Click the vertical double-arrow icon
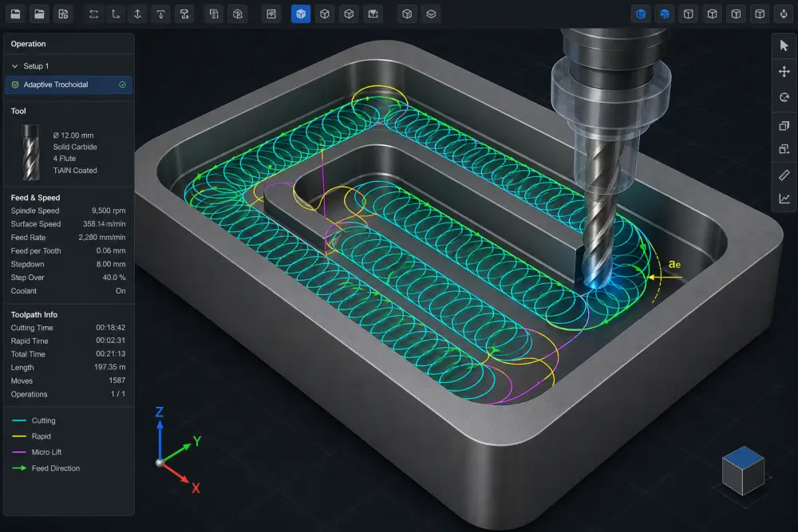Viewport: 798px width, 532px height. click(137, 14)
